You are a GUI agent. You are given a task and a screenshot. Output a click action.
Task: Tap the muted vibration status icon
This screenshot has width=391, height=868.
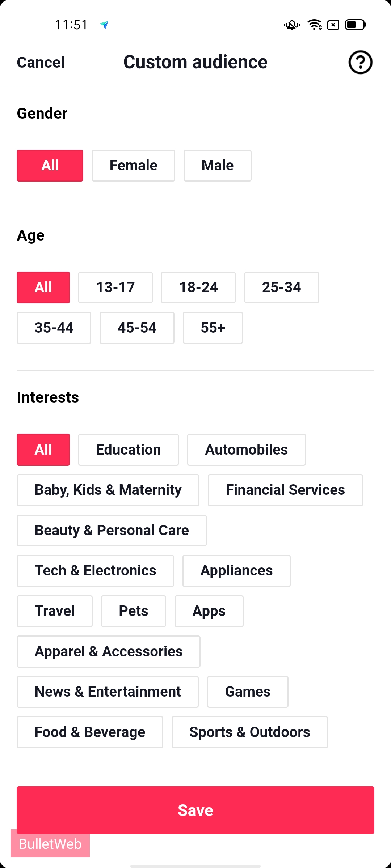pyautogui.click(x=292, y=25)
